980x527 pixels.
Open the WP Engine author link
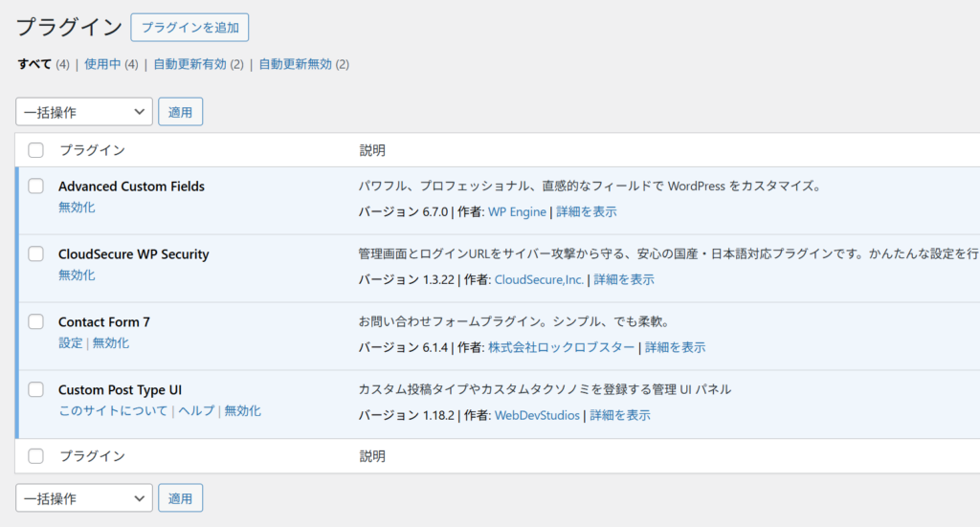coord(517,212)
